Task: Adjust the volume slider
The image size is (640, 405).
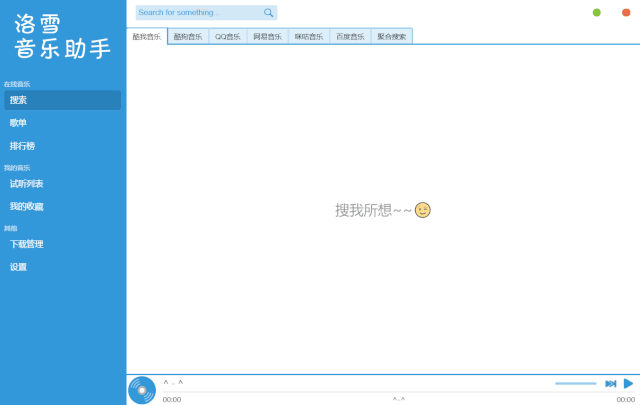Action: coord(575,384)
